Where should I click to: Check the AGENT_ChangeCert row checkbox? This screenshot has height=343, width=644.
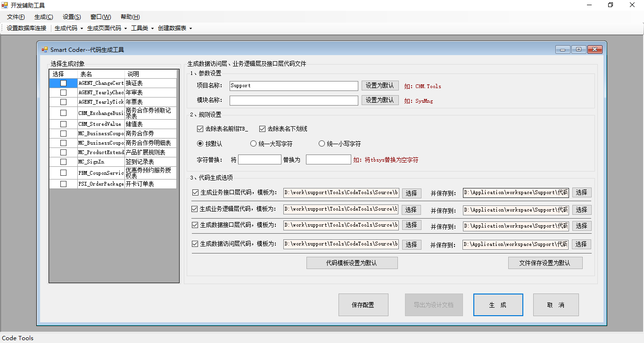coord(63,83)
